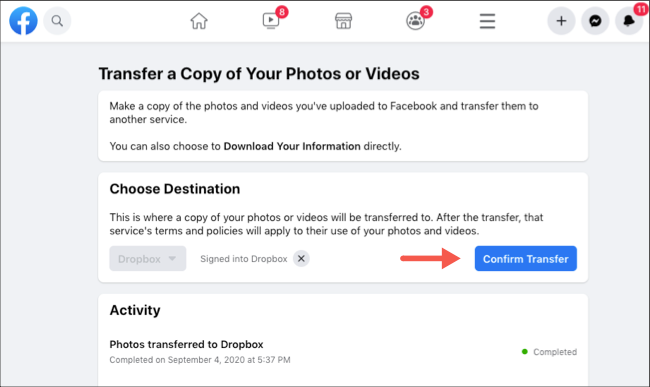This screenshot has height=387, width=650.
Task: Open the Facebook search magnifier
Action: 57,21
